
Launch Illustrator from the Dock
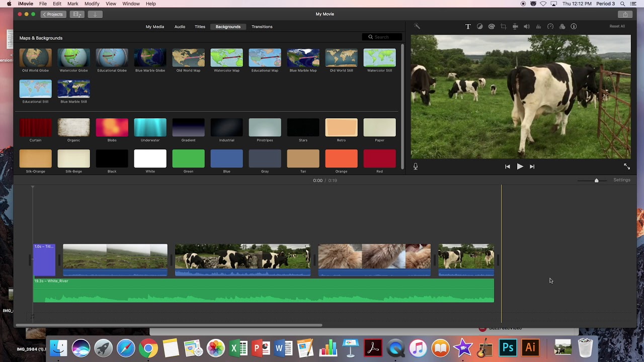(530, 348)
